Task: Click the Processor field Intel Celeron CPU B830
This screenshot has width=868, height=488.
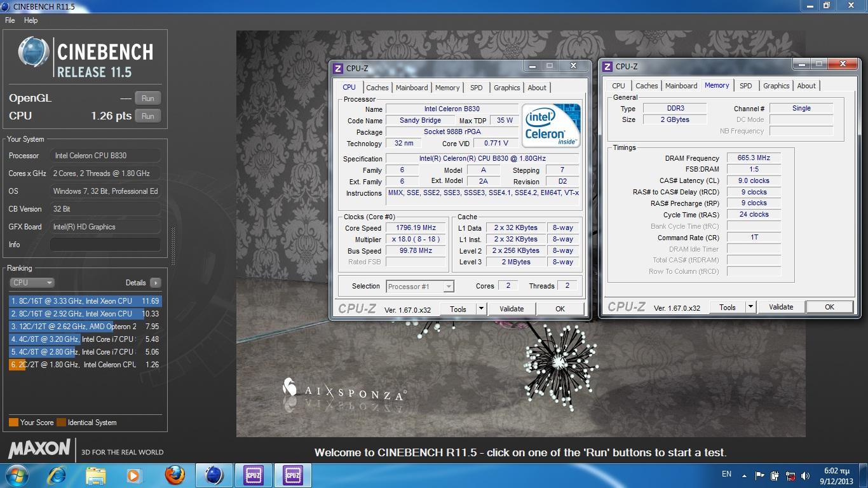Action: pos(105,156)
